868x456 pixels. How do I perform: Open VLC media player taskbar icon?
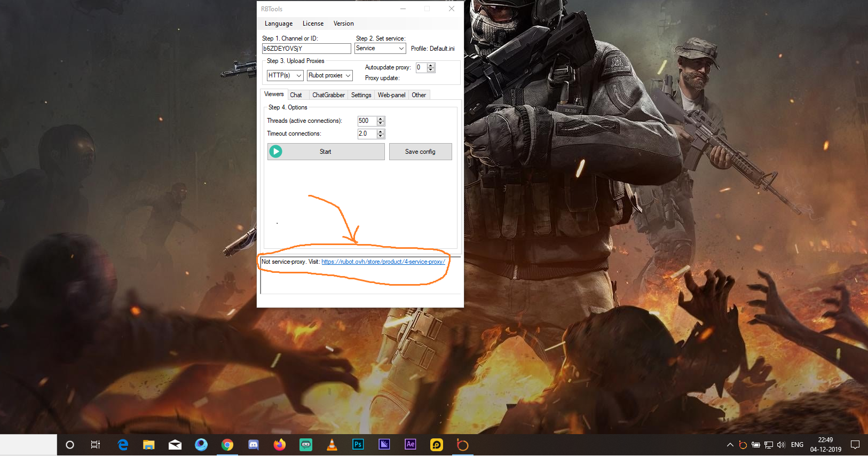tap(332, 445)
